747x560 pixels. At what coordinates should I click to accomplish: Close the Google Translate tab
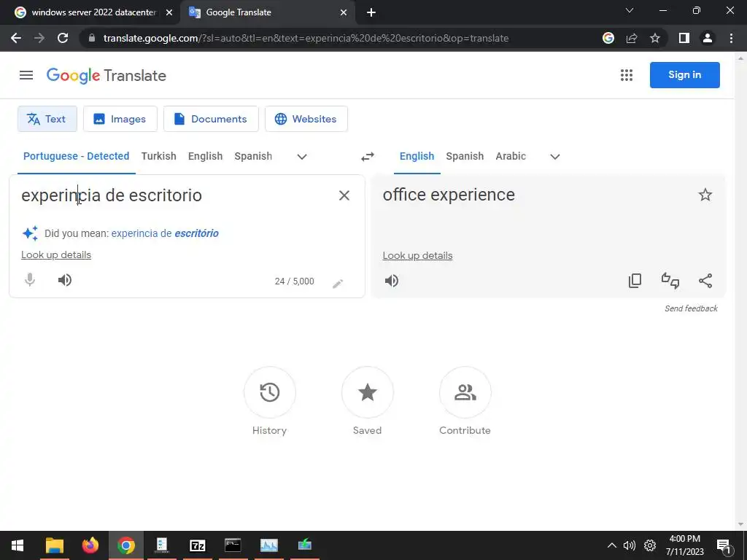tap(344, 12)
